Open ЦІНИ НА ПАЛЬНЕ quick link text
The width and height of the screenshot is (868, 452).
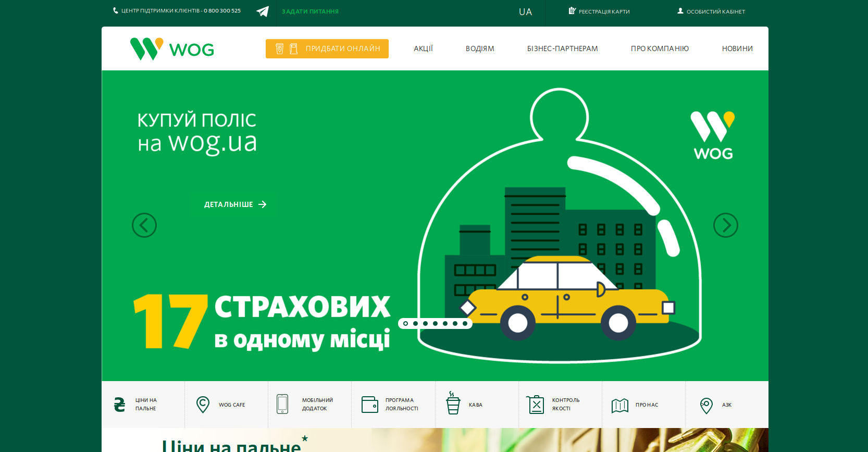146,405
